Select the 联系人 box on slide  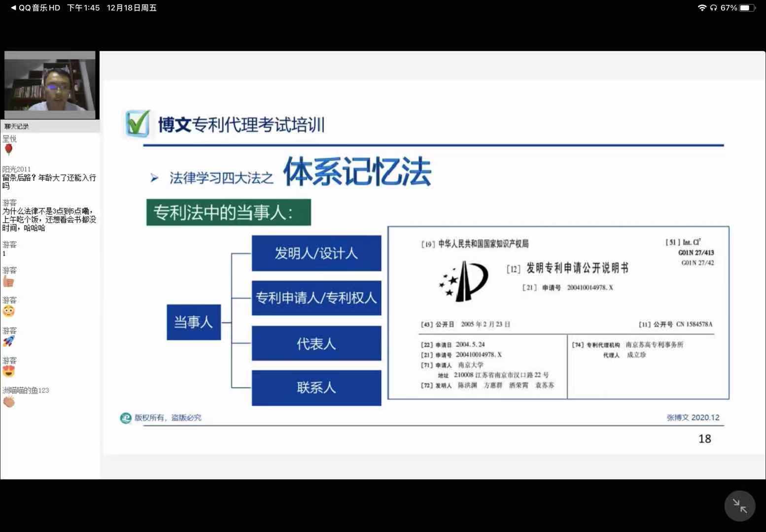tap(316, 388)
